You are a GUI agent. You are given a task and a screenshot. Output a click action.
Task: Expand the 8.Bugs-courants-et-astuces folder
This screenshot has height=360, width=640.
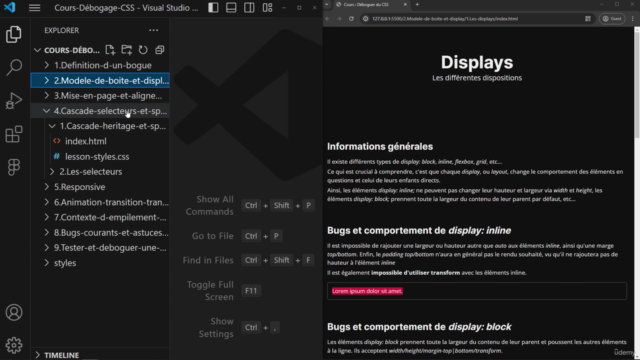click(x=100, y=232)
